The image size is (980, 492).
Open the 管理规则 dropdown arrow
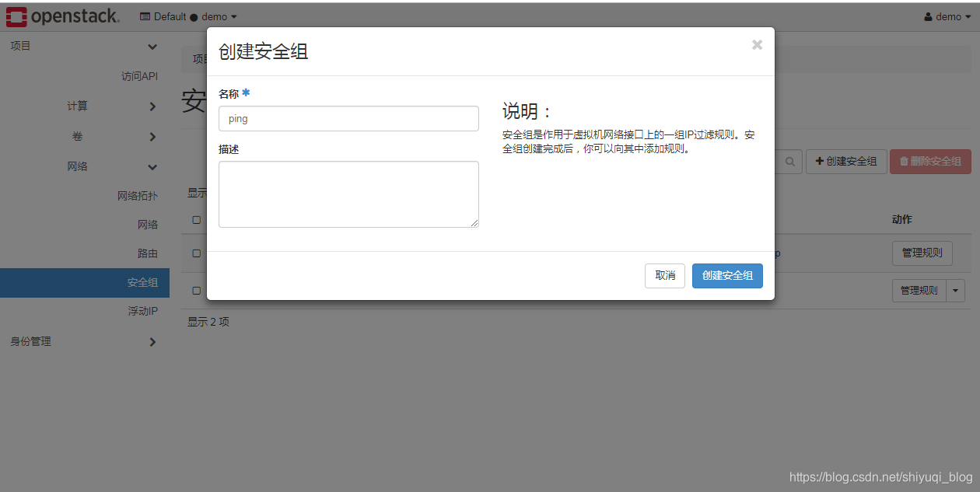click(x=955, y=290)
